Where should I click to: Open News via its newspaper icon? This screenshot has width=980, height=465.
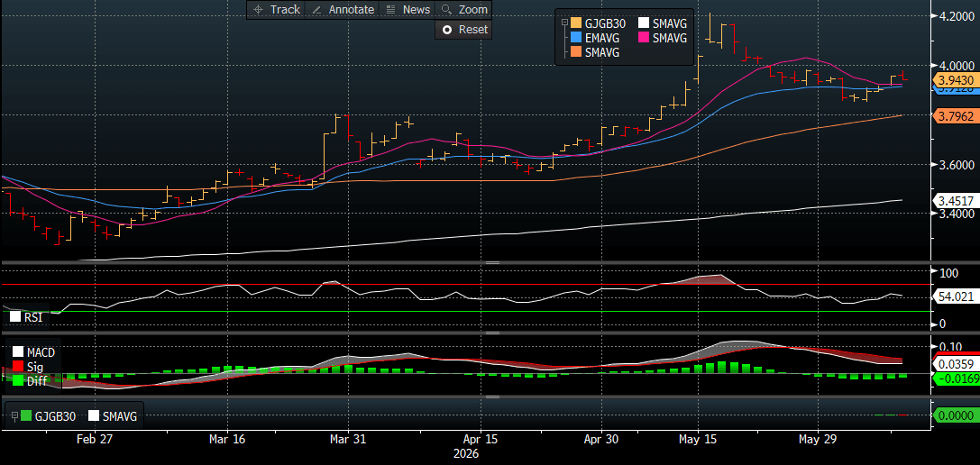[x=390, y=9]
